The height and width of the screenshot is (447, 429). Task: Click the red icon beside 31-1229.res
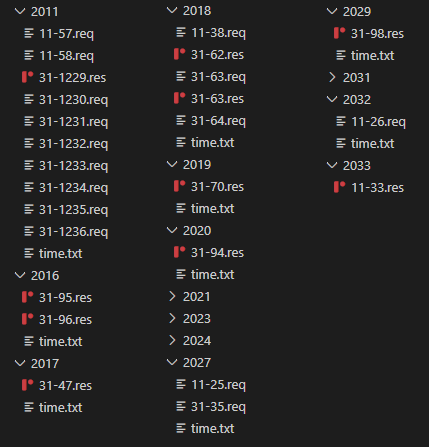[28, 77]
